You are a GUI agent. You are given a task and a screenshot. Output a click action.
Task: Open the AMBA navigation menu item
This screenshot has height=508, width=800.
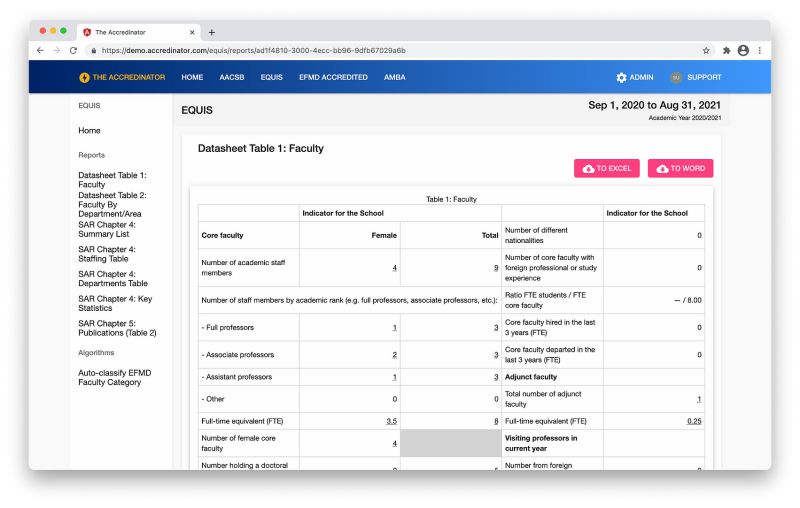click(x=394, y=78)
